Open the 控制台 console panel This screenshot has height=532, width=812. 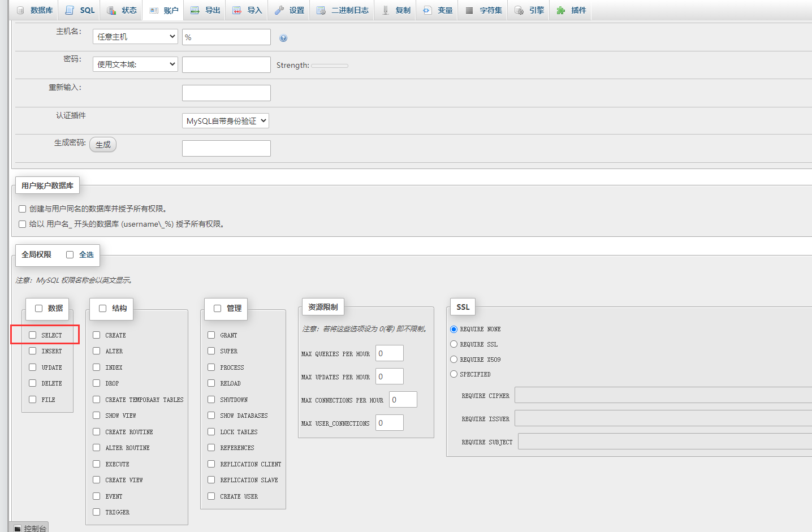pyautogui.click(x=29, y=527)
